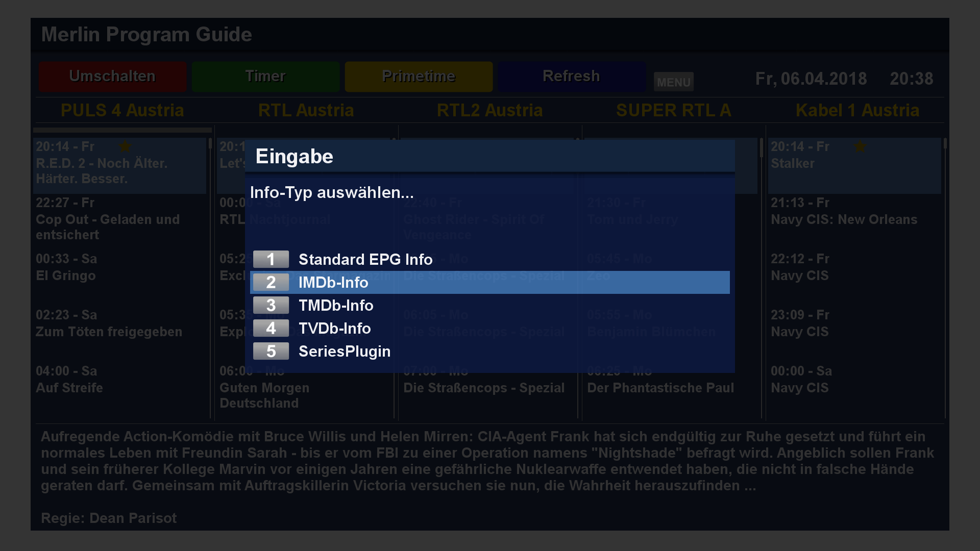Click the number 5 key icon
The image size is (980, 551).
coord(271,351)
